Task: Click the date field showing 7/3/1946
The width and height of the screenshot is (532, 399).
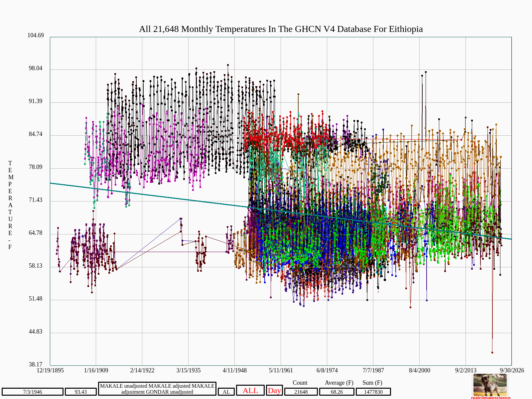Action: tap(33, 392)
